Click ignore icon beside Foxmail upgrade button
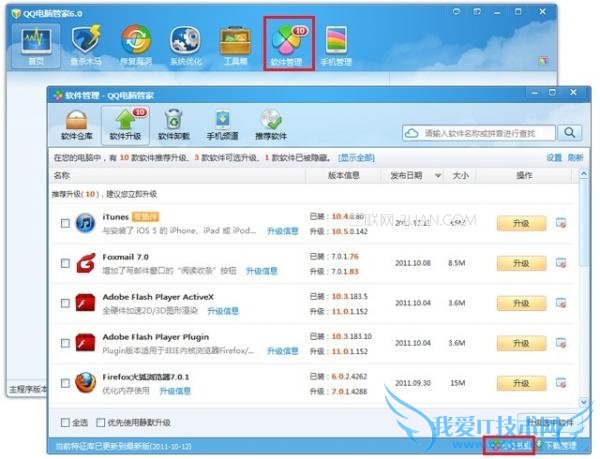This screenshot has width=600, height=459. [561, 263]
